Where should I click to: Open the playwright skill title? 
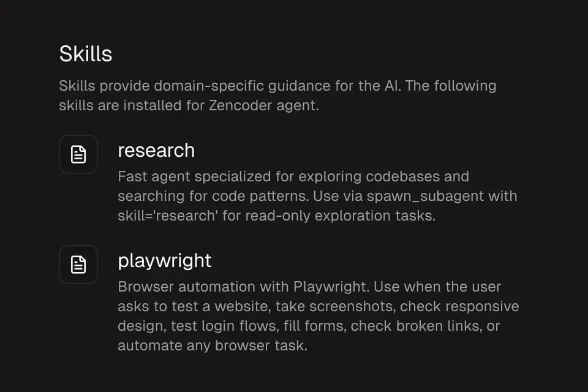point(165,260)
